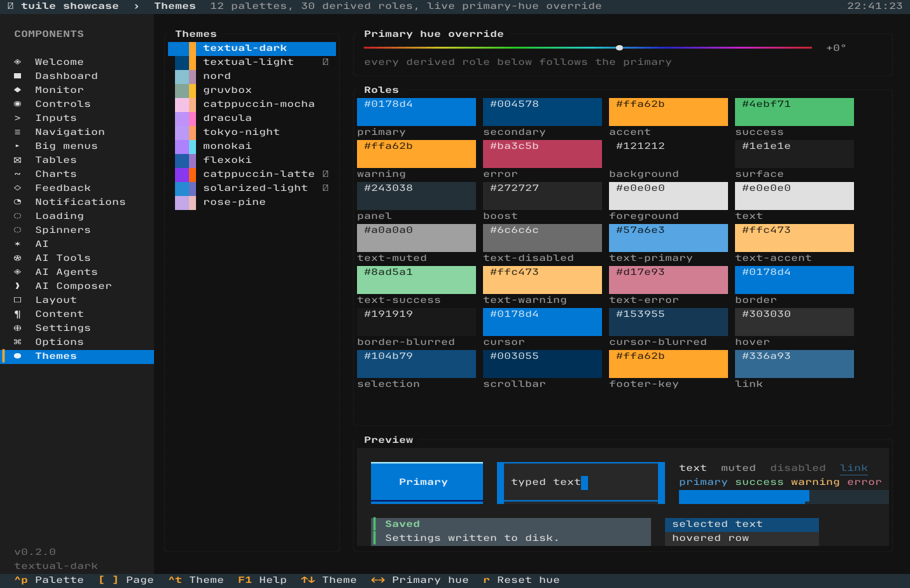Click the Options command icon

point(18,342)
